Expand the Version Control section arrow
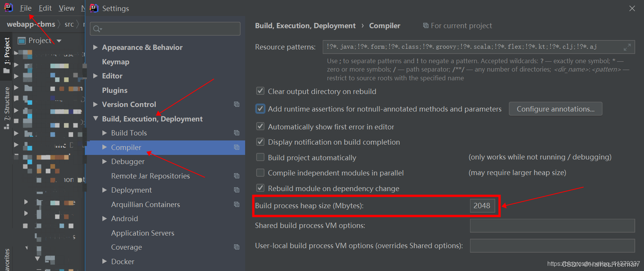The image size is (644, 271). pos(96,104)
